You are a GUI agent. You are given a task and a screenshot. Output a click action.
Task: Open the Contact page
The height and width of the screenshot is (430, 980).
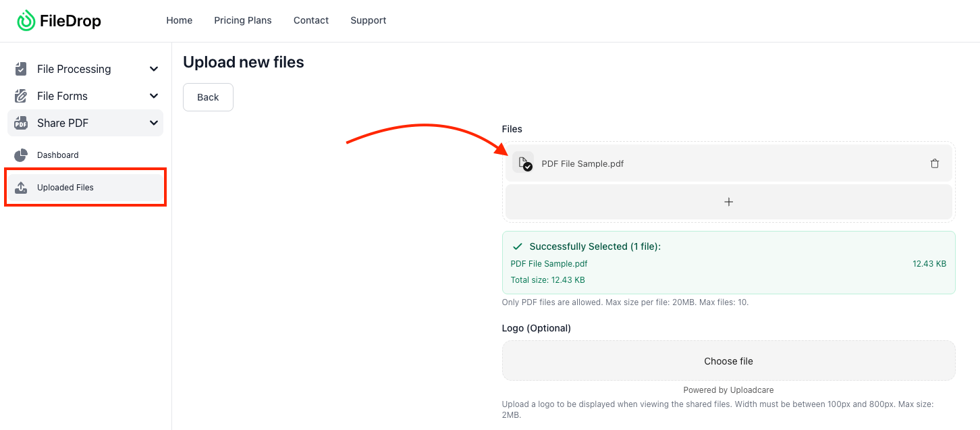tap(311, 20)
